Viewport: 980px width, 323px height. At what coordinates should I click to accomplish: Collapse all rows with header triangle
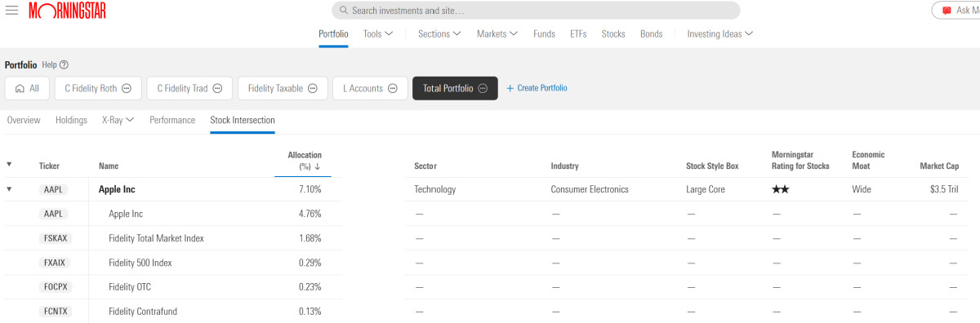coord(9,165)
